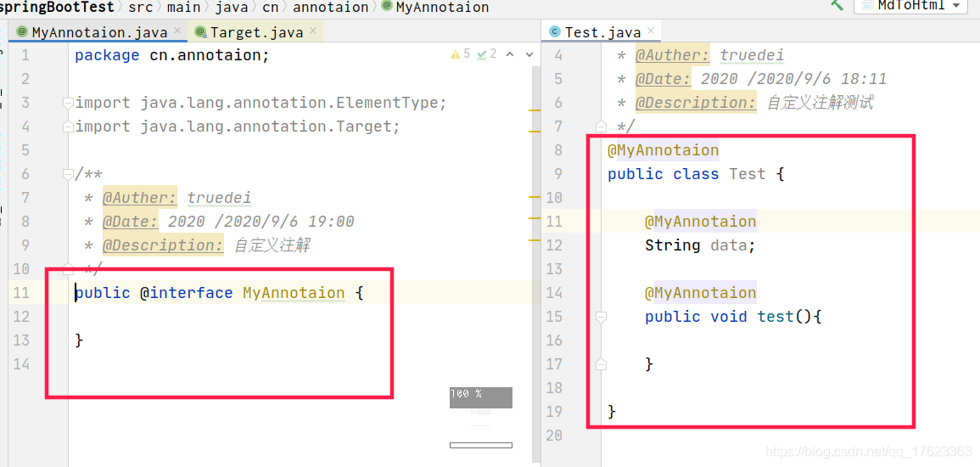Click the yellow warnings count indicator
This screenshot has height=467, width=980.
[460, 54]
